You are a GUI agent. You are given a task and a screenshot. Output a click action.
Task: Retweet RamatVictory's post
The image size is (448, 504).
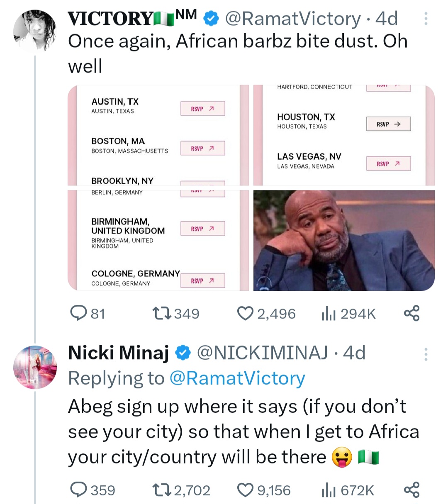(x=162, y=313)
